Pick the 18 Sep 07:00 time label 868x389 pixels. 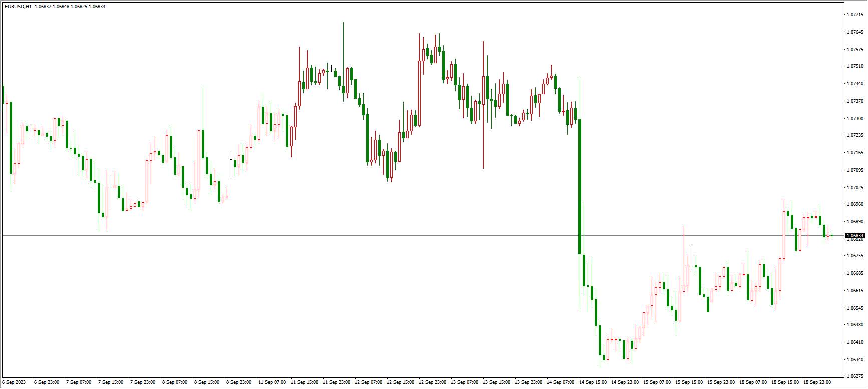click(753, 382)
